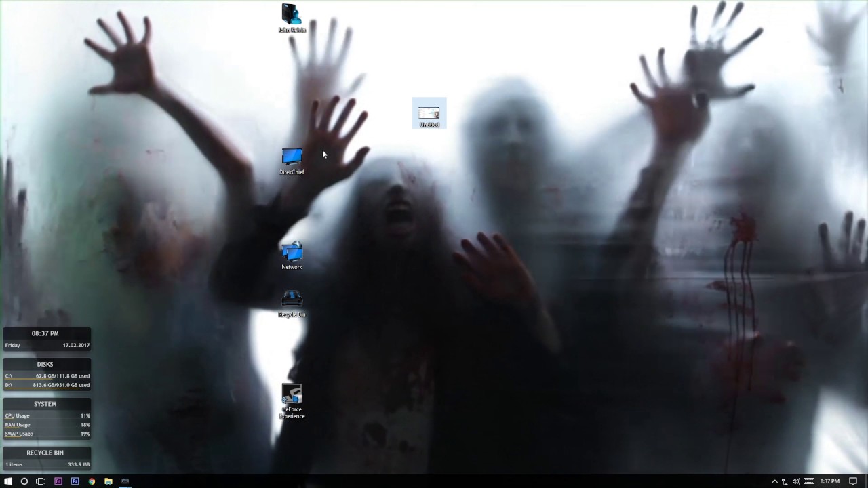Open File Explorer from the taskbar
Screen dimensions: 868x488
(x=108, y=481)
